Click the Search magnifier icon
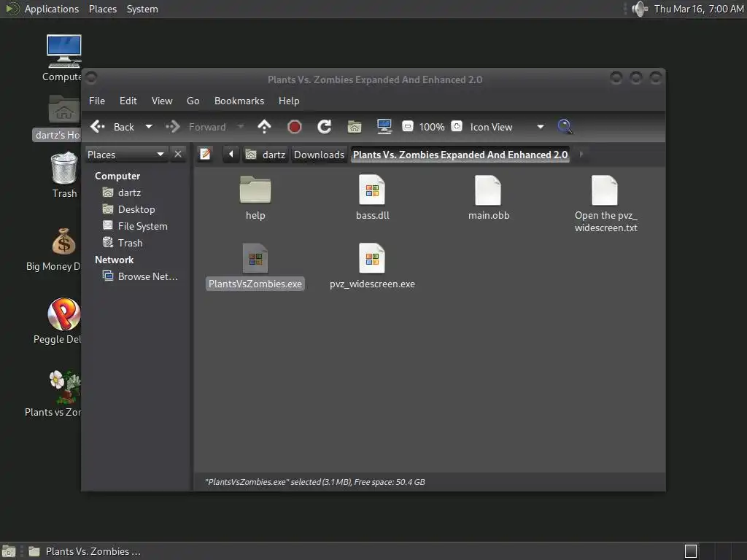This screenshot has height=560, width=747. [x=565, y=127]
